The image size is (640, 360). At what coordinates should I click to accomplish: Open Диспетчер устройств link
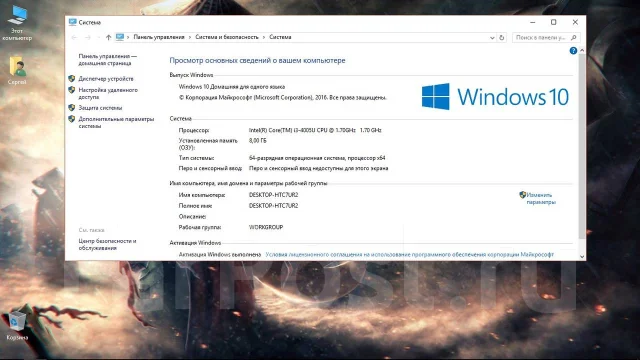[x=106, y=79]
